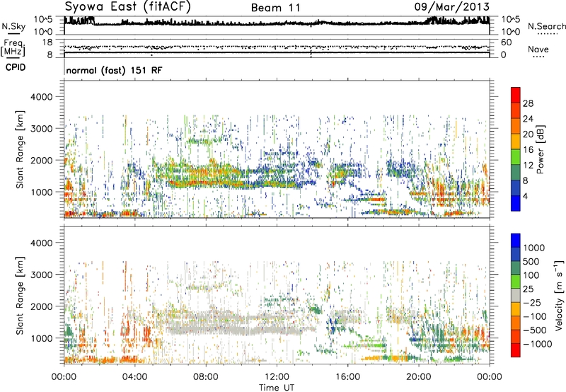Screen dimensions: 566x392
Task: Pick the Power colorbar segment between 16 and 20
Action: 516,141
